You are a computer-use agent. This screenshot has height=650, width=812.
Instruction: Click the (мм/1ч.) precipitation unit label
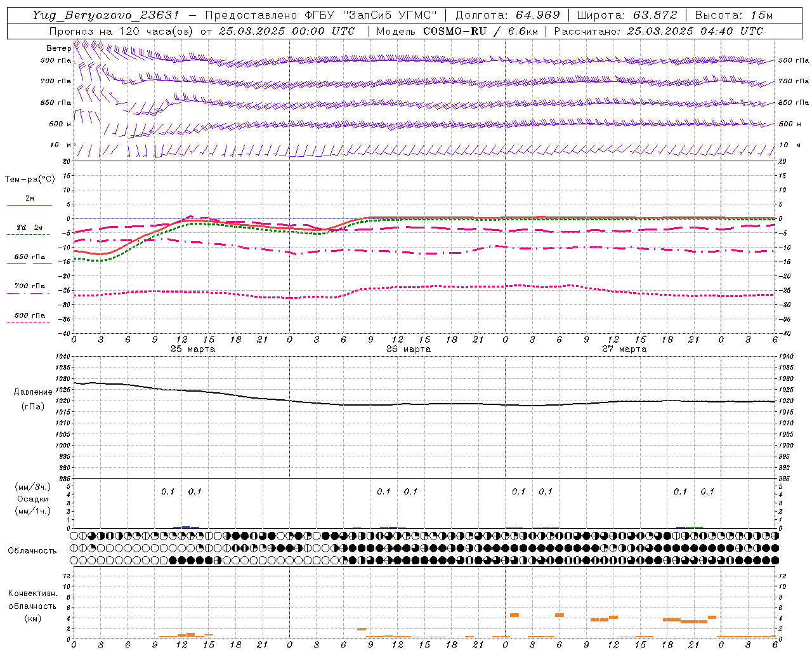[33, 511]
